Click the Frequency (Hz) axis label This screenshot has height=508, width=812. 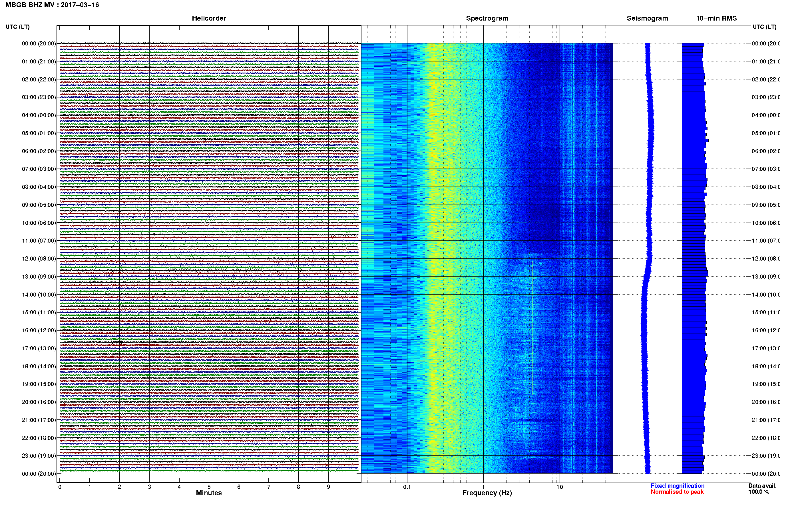click(487, 493)
